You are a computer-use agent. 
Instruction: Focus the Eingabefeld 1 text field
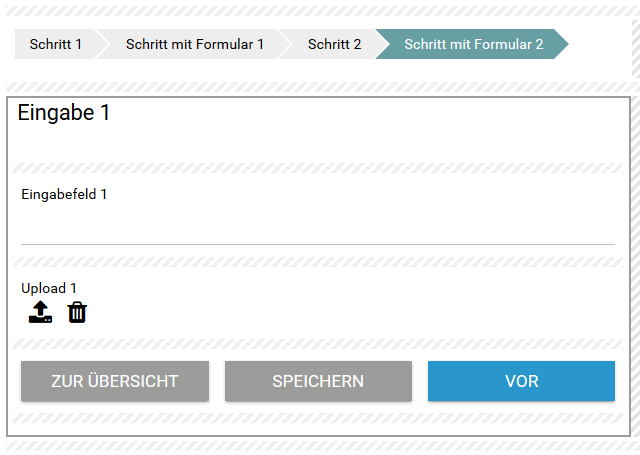coord(318,227)
